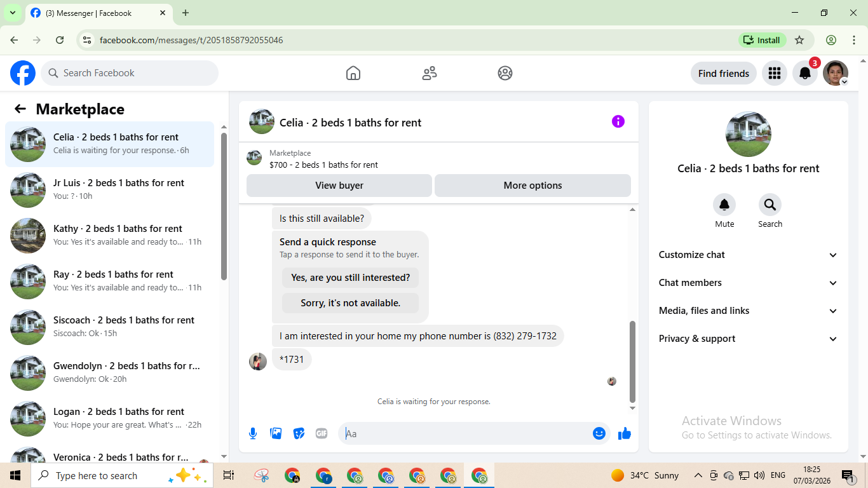Record a voice clip with the microphone

pyautogui.click(x=253, y=433)
